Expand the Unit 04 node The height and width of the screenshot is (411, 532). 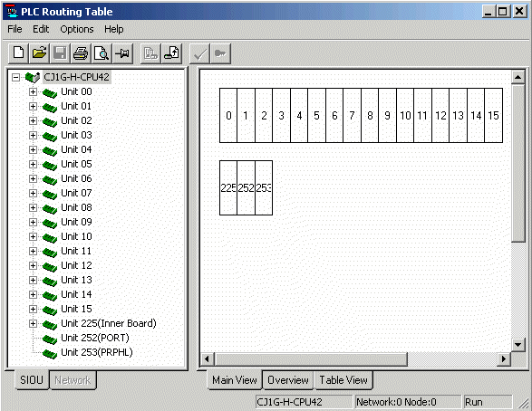pyautogui.click(x=33, y=149)
